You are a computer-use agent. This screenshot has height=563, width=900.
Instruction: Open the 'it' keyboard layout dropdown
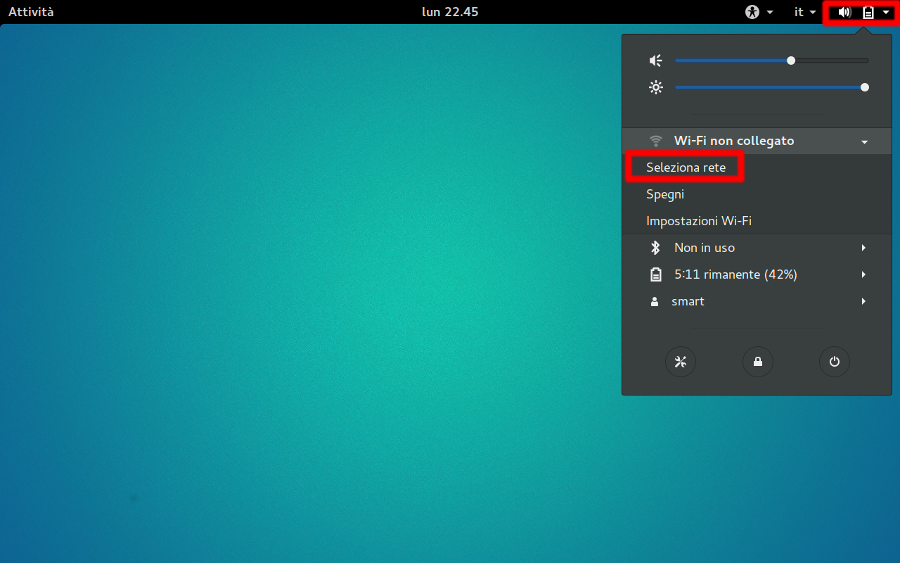tap(804, 12)
